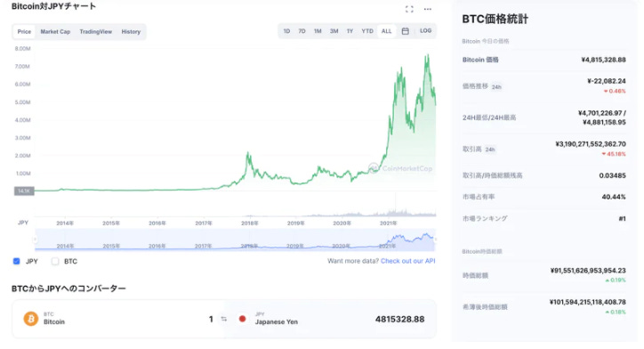The image size is (644, 349).
Task: Click the 24H low/high ¥4,701,226.97 value
Action: click(x=601, y=118)
